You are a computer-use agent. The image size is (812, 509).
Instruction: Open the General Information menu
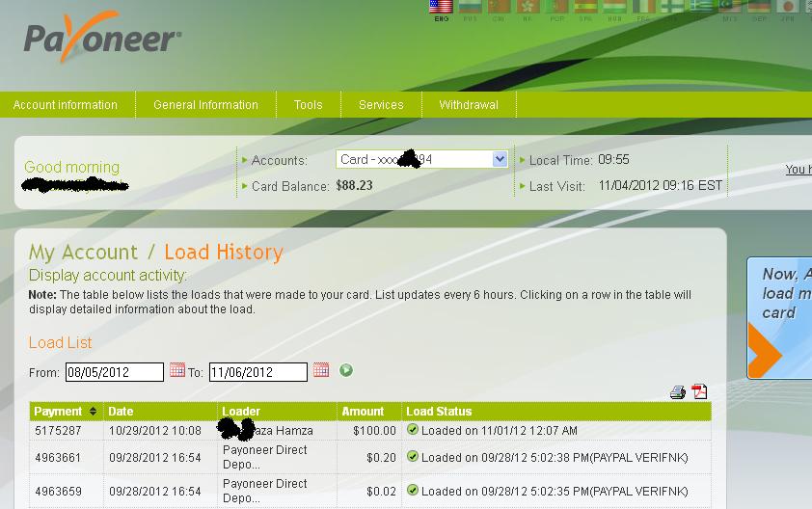coord(205,105)
